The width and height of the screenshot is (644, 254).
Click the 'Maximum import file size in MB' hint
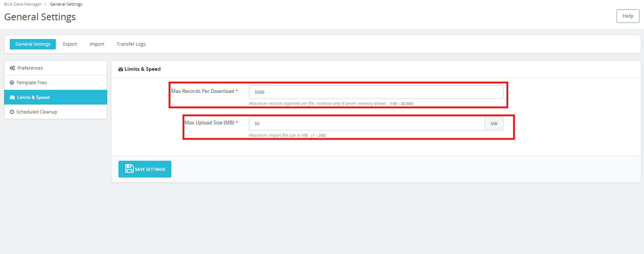coord(287,136)
